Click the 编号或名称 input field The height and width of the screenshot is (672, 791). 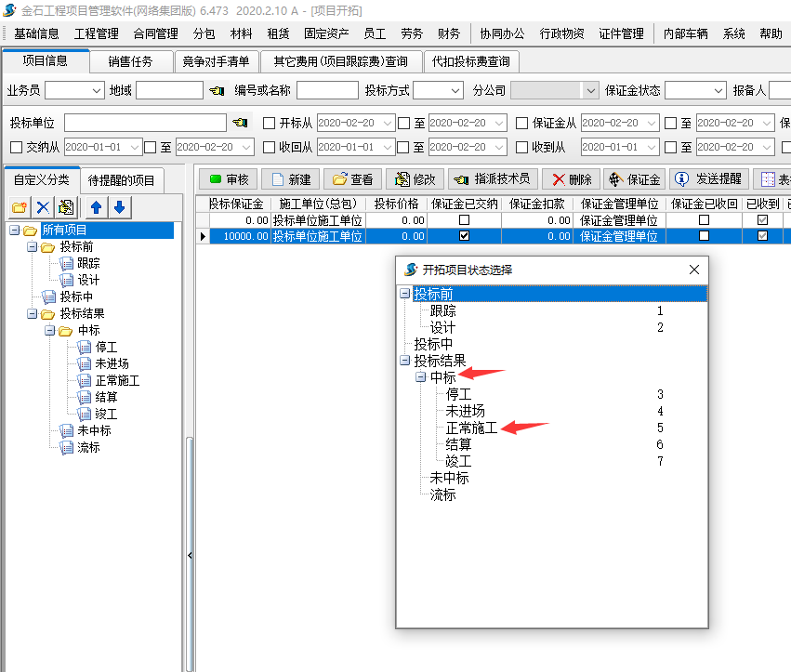tap(327, 91)
